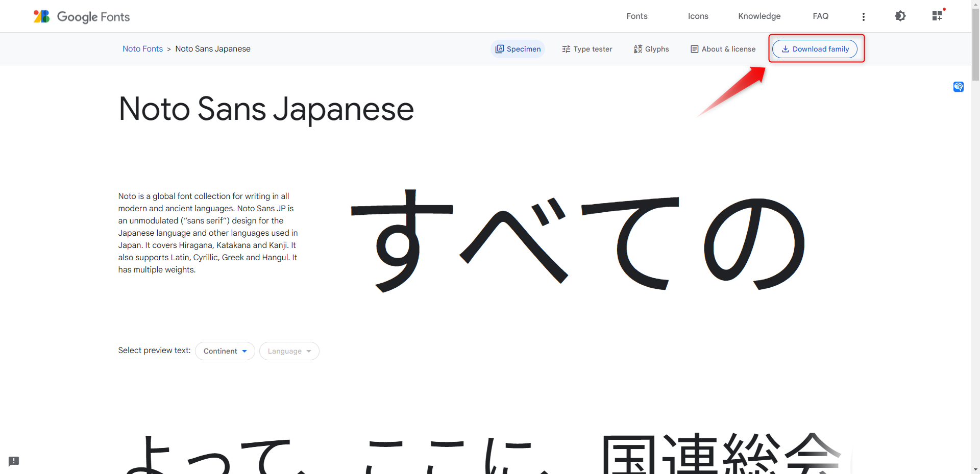
Task: Open the three-dot more options menu
Action: pyautogui.click(x=863, y=17)
